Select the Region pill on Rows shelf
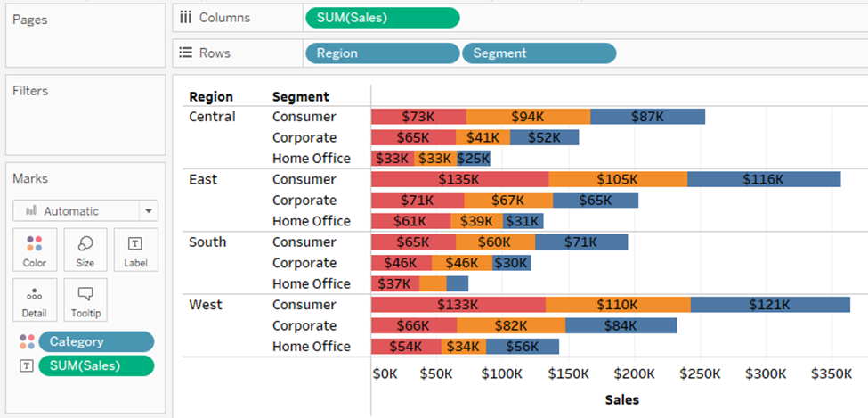 382,53
